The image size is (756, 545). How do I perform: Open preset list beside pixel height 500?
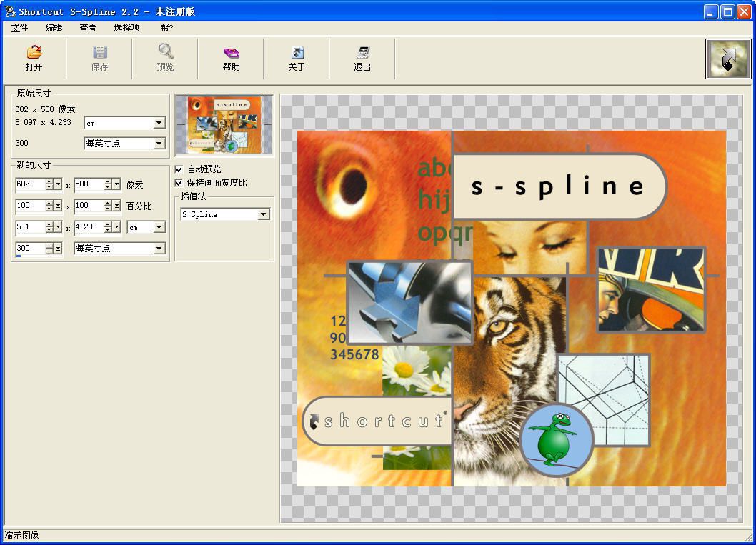click(x=116, y=184)
